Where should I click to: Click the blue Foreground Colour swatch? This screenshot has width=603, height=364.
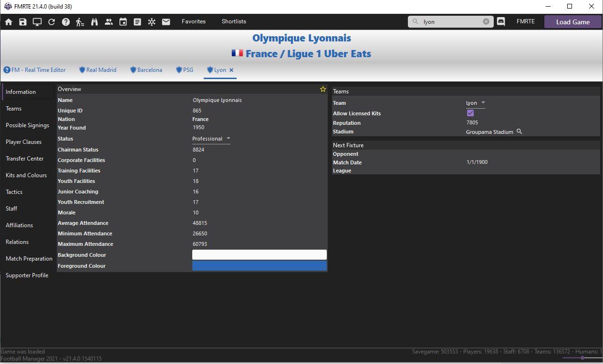(x=260, y=266)
